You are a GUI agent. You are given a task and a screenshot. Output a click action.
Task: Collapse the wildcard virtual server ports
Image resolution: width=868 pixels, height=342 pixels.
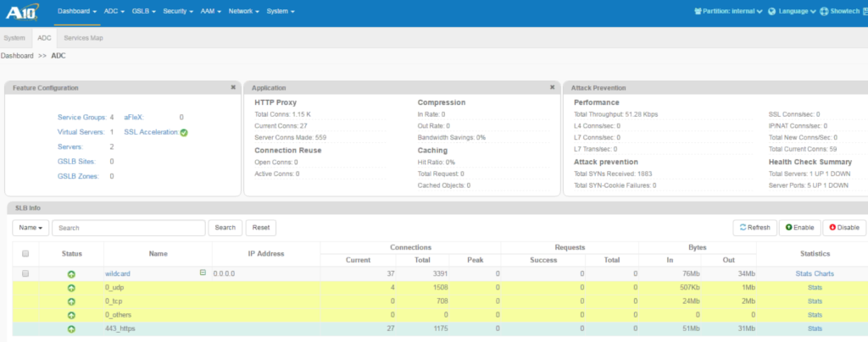pyautogui.click(x=203, y=273)
